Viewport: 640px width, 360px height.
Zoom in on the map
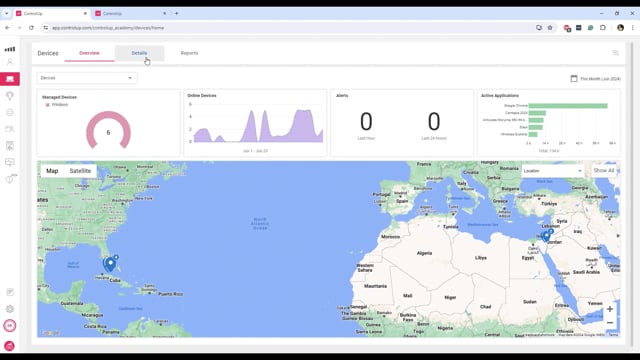coord(610,309)
